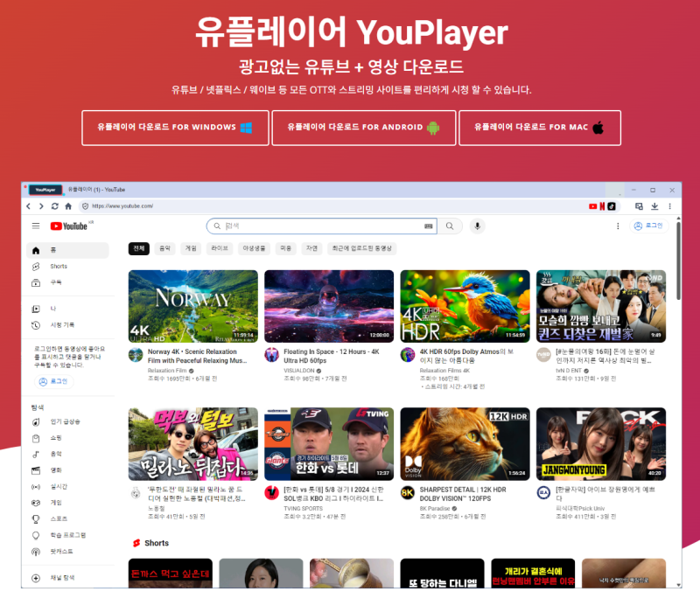Select 홈 in YouTube sidebar

click(x=68, y=250)
